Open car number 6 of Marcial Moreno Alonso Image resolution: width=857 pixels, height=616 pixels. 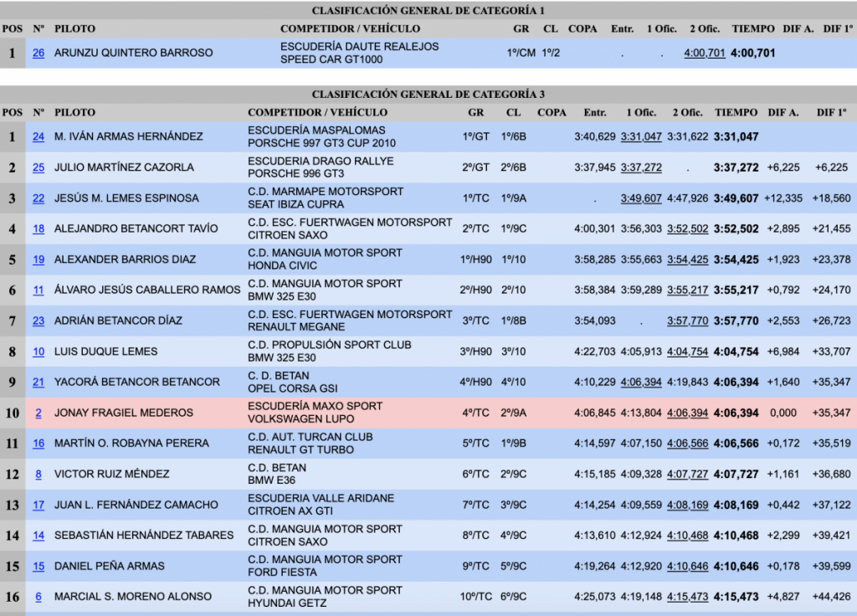point(38,597)
